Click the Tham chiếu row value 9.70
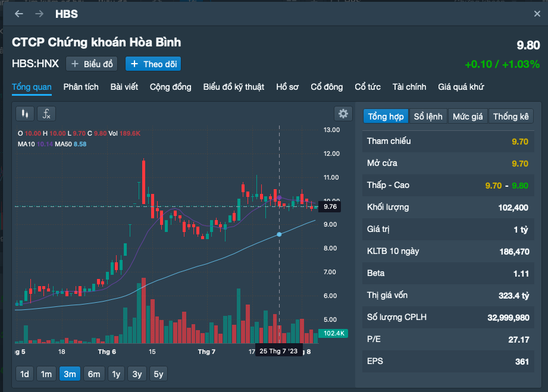This screenshot has width=548, height=392. click(x=519, y=142)
